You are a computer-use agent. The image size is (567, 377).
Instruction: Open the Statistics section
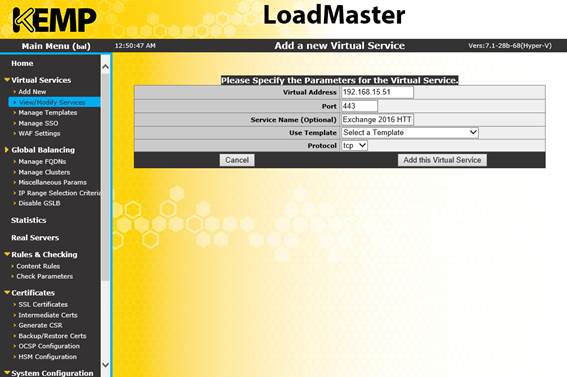click(x=29, y=220)
